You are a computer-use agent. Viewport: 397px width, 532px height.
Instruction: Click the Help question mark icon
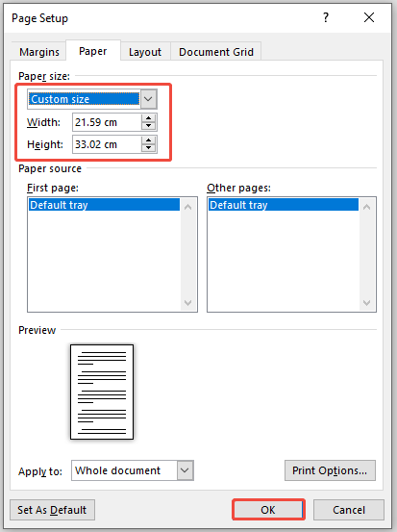(x=326, y=17)
